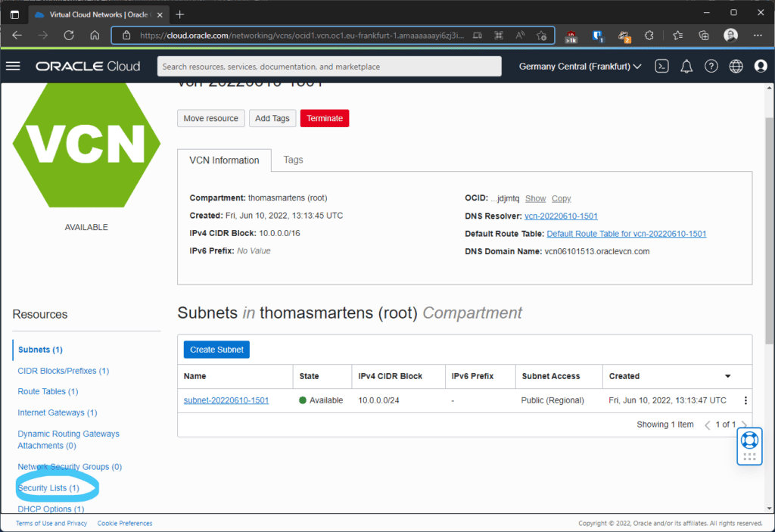Open the language globe icon
The image size is (775, 532).
coord(736,66)
